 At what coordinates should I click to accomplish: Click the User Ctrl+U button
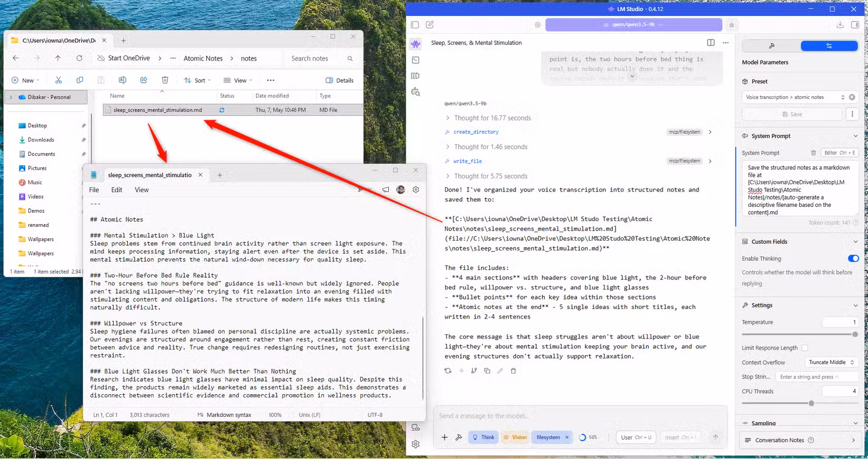pos(635,437)
